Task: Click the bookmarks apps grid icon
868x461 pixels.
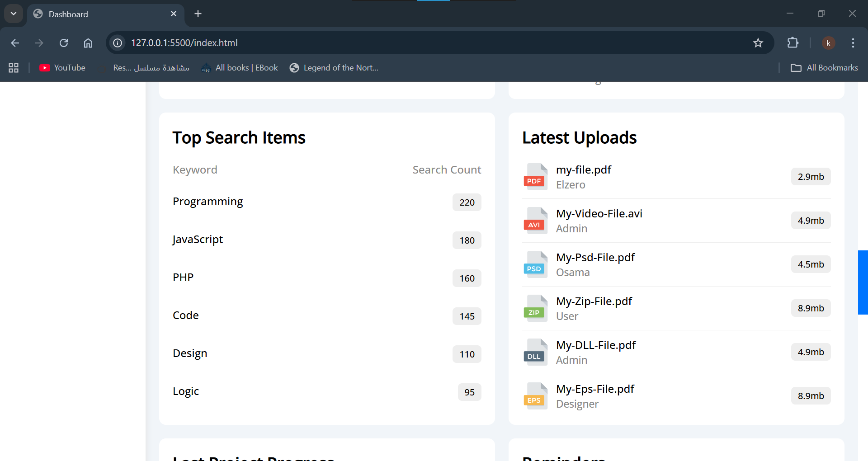Action: [x=13, y=68]
